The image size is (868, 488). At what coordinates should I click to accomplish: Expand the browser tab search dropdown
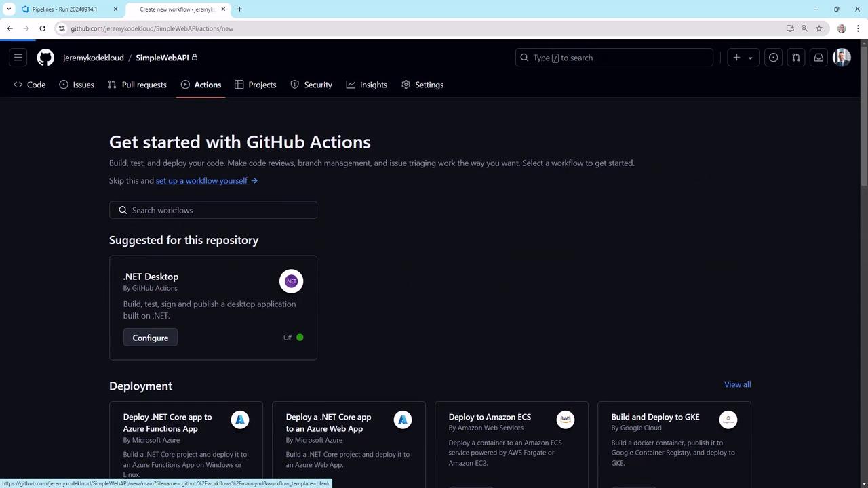click(9, 9)
